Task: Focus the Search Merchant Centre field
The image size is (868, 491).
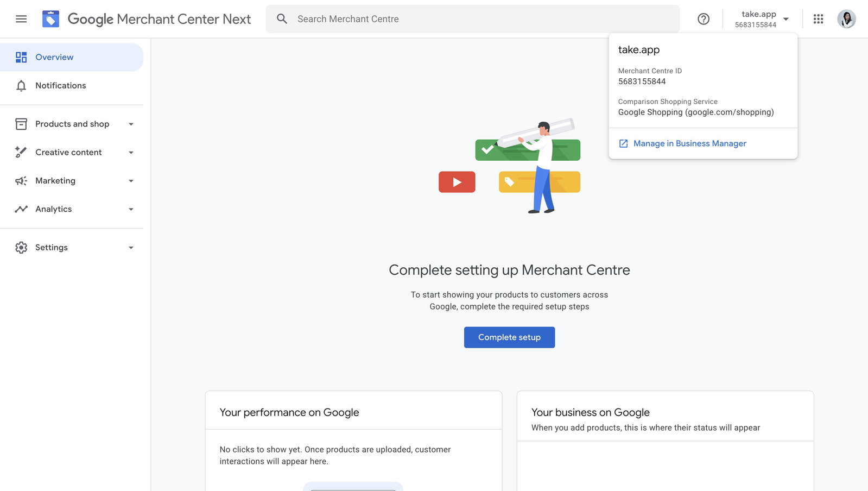Action: click(472, 19)
